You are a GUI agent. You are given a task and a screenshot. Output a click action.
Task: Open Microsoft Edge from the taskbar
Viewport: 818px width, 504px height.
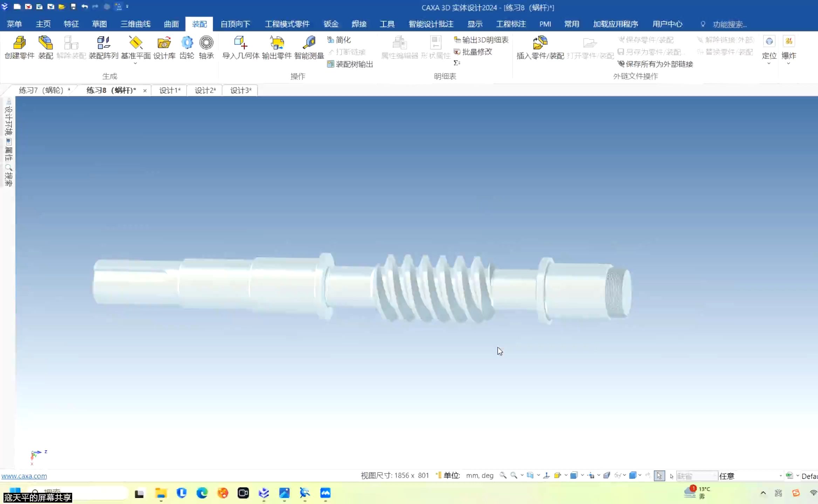202,493
